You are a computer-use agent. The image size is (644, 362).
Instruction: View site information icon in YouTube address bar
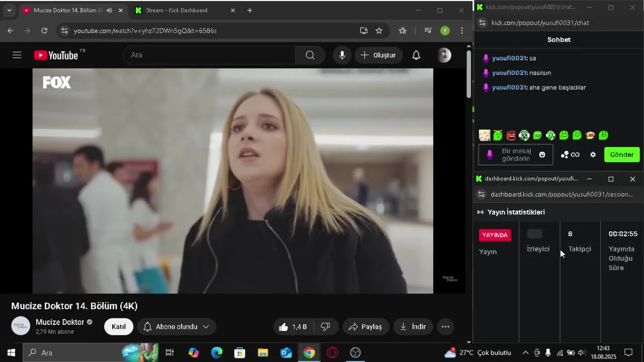(x=64, y=31)
